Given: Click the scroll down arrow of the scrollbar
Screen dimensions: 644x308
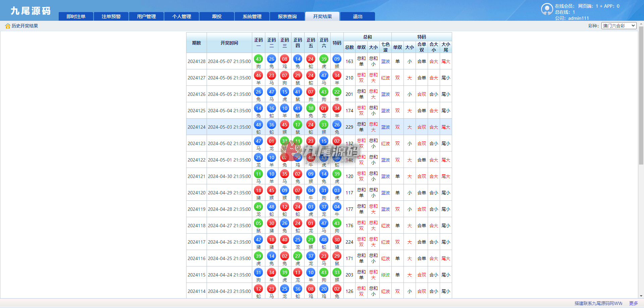Looking at the screenshot, I should pos(641,296).
